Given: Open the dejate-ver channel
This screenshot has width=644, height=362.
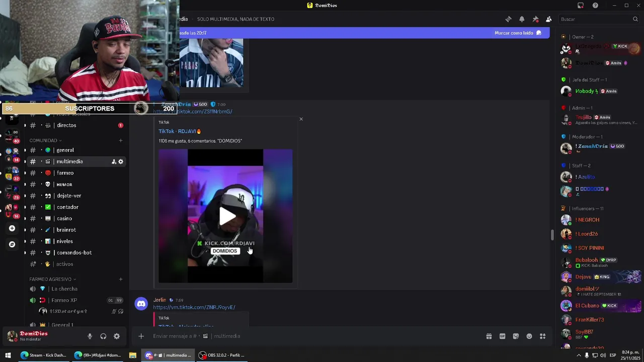Looking at the screenshot, I should point(69,196).
